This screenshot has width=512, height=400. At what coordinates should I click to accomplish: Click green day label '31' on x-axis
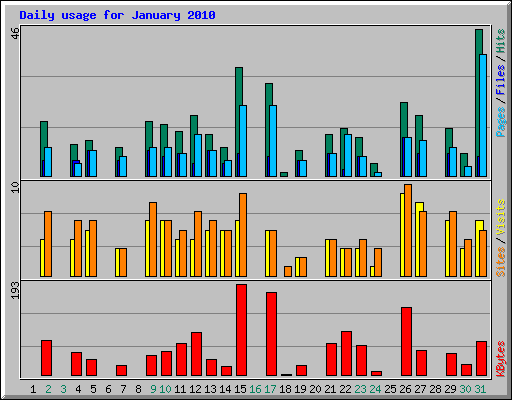480,389
